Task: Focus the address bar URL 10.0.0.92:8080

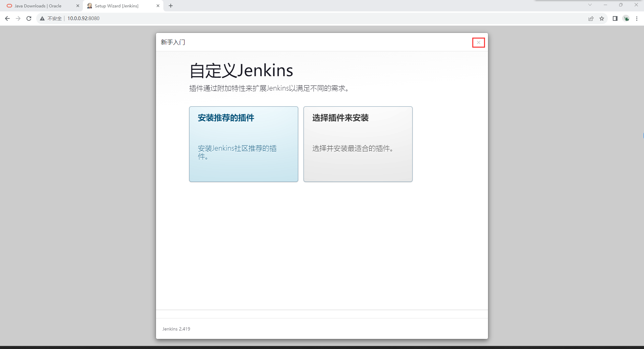Action: tap(84, 18)
